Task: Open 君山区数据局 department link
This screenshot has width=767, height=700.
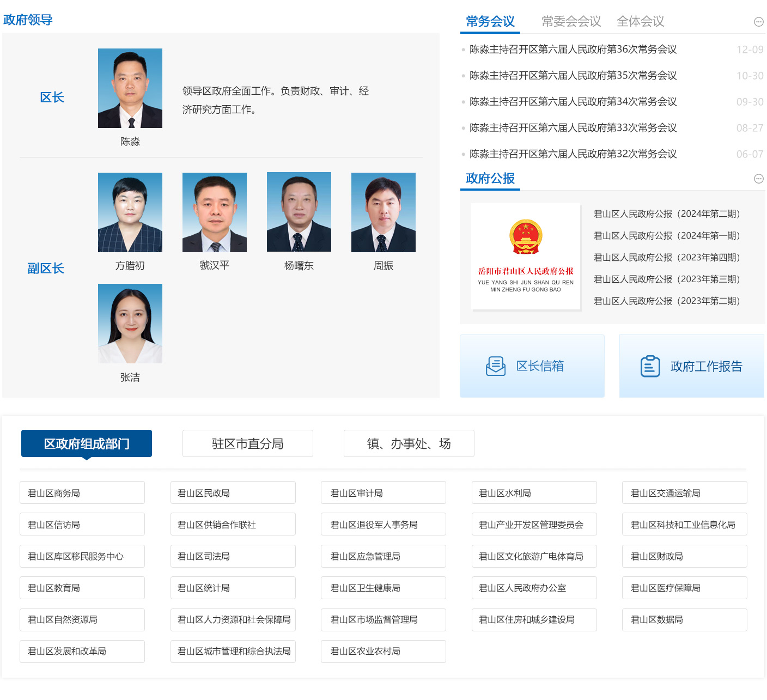Action: pyautogui.click(x=684, y=619)
